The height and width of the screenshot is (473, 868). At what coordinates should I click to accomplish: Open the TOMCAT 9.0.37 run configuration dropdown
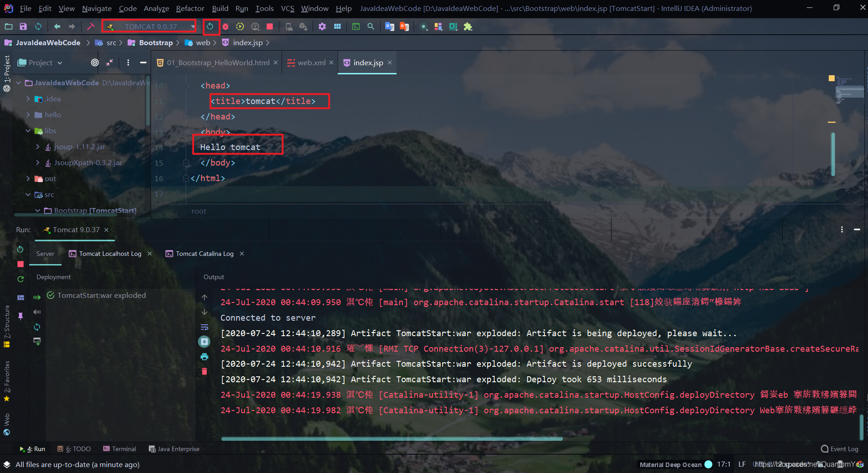(x=149, y=26)
